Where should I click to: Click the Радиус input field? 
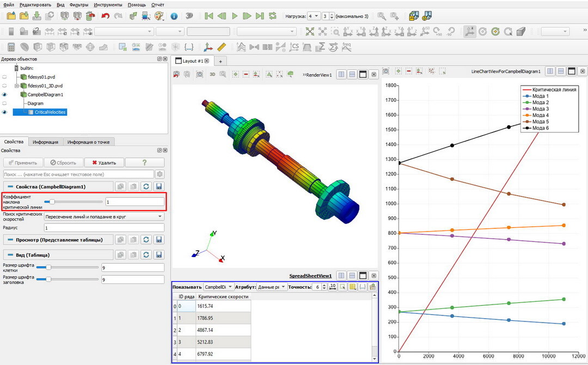[x=104, y=228]
